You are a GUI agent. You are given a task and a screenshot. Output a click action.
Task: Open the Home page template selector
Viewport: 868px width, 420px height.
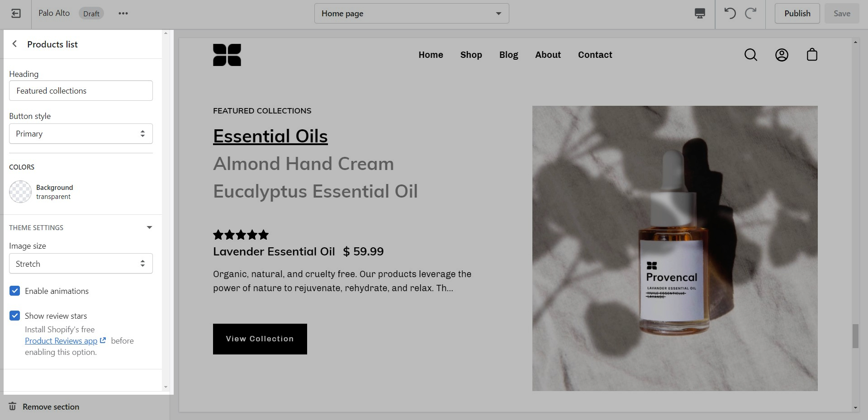pyautogui.click(x=412, y=14)
